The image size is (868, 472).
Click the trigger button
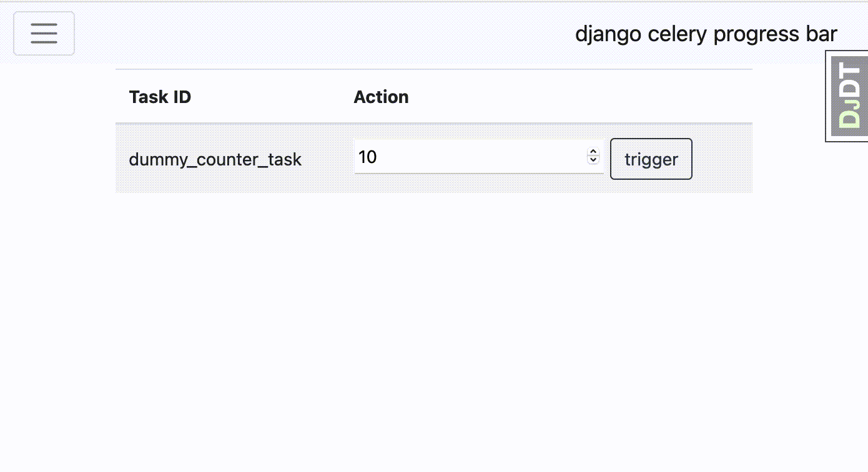pyautogui.click(x=651, y=159)
